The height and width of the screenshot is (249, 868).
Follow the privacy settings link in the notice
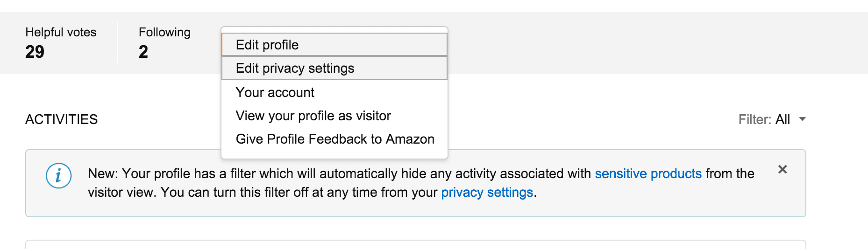[x=487, y=192]
